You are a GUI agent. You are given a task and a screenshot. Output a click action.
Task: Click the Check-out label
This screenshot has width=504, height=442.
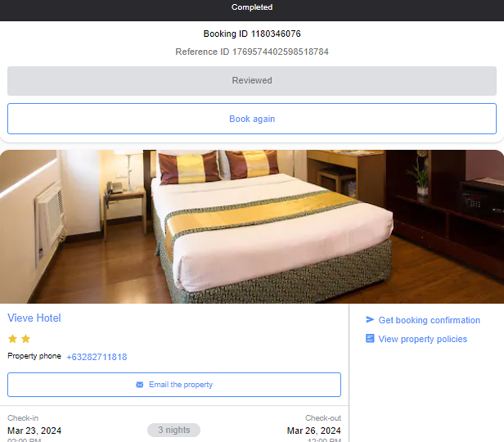click(323, 418)
